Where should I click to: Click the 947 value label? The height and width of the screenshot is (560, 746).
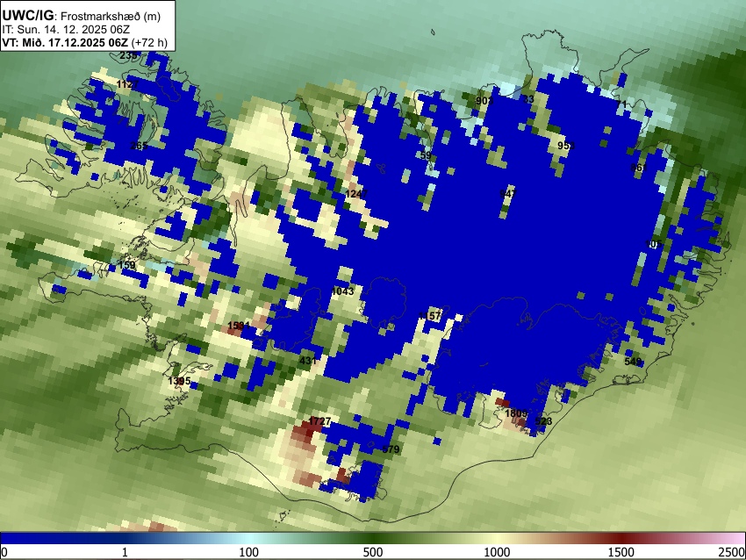(x=508, y=194)
